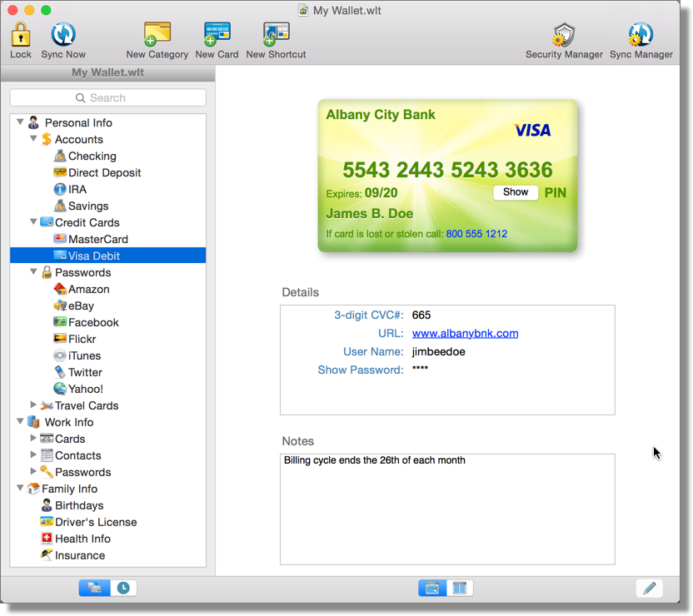Click the Facebook entry icon
The width and height of the screenshot is (693, 616).
(x=60, y=322)
